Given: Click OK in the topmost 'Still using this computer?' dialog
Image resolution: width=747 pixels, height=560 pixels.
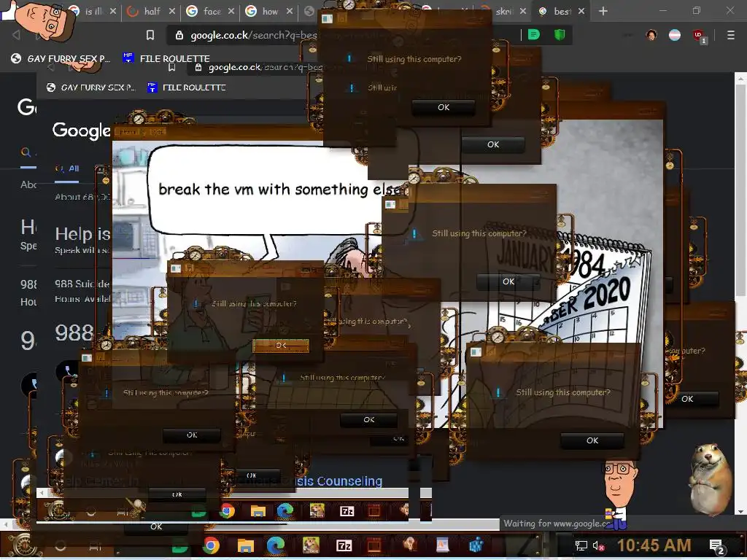Looking at the screenshot, I should (444, 107).
